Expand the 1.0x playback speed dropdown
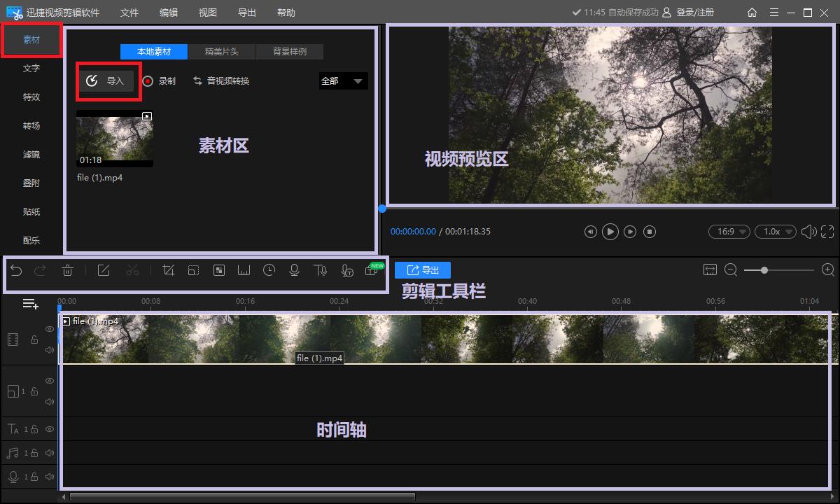840x504 pixels. (x=775, y=231)
